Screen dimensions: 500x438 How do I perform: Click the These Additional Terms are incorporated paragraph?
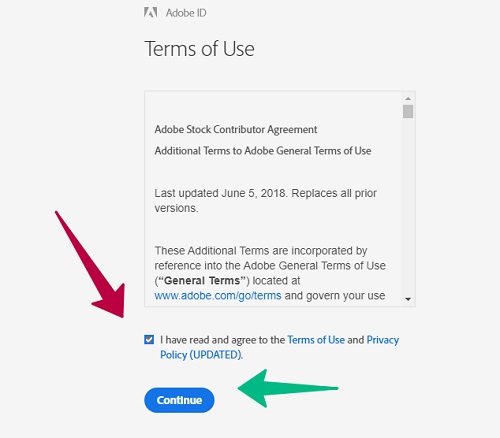pos(270,273)
